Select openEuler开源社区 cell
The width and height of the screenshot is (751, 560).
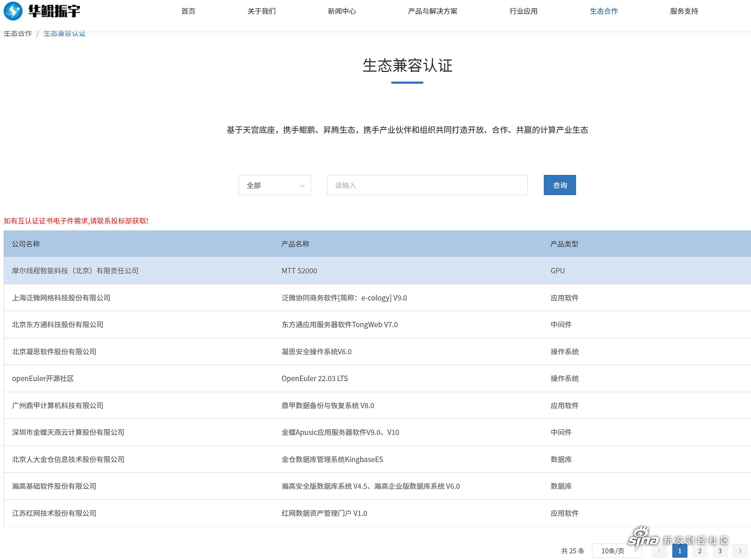[x=43, y=378]
